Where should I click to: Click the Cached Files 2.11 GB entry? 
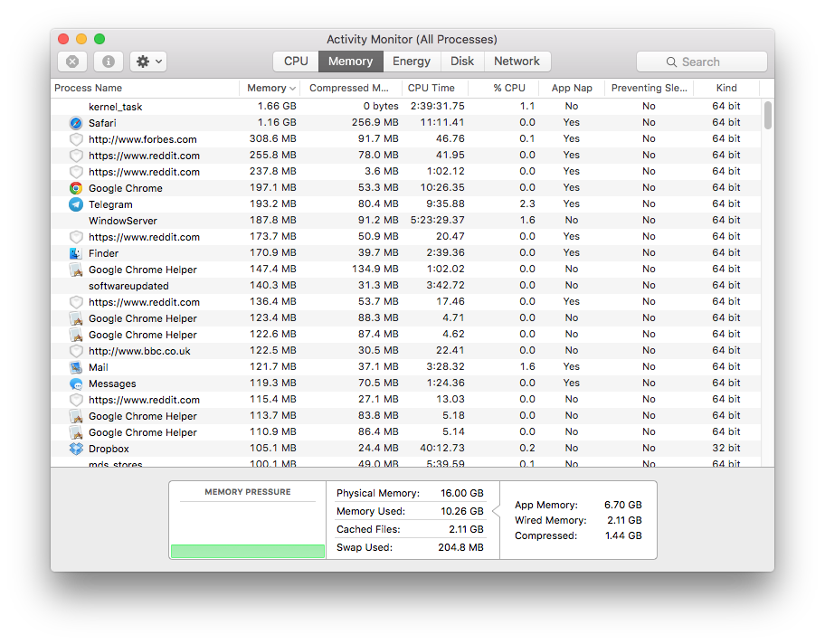[410, 529]
